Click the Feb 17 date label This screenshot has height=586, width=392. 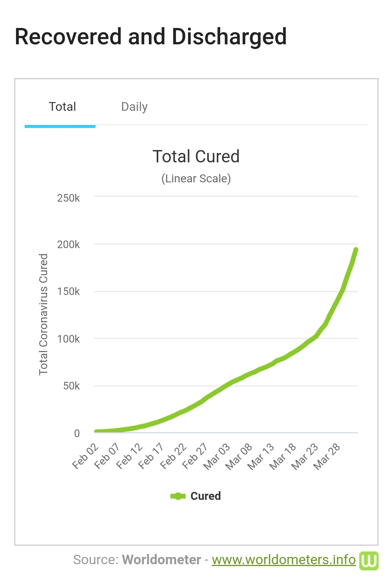151,456
